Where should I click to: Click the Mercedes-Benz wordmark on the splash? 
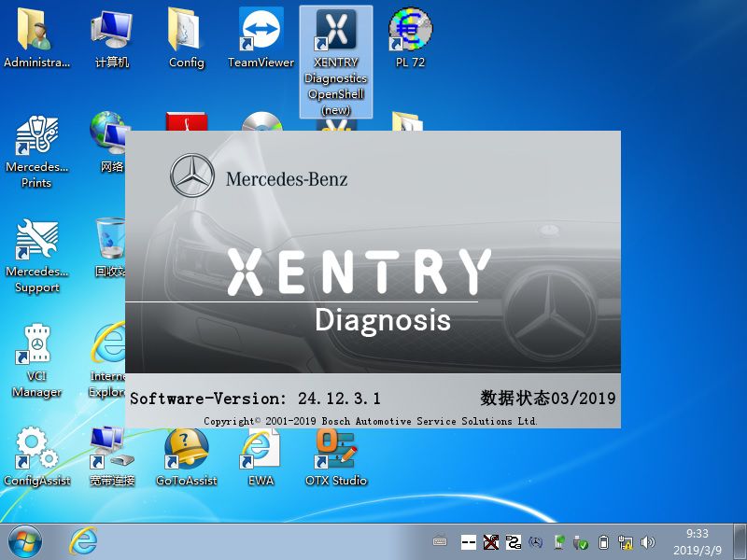[287, 179]
